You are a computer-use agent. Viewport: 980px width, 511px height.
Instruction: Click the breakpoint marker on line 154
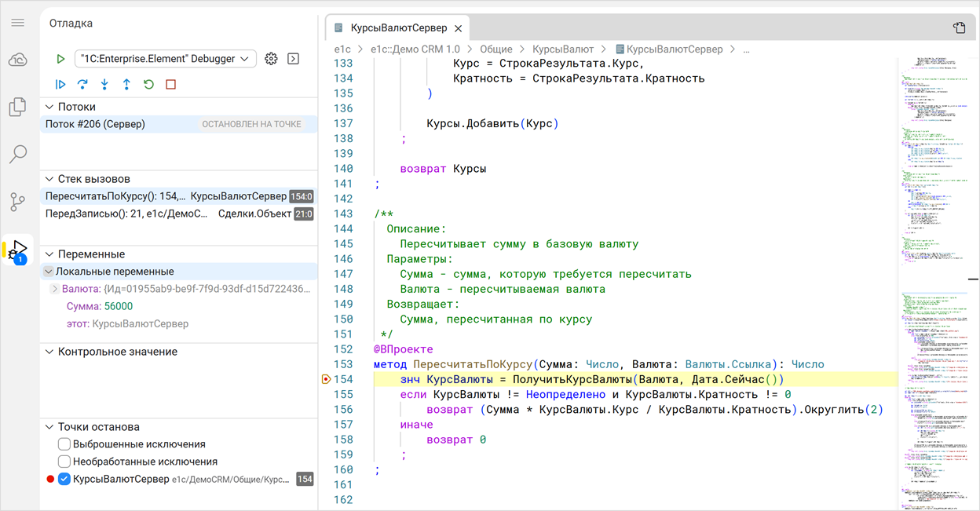point(327,379)
